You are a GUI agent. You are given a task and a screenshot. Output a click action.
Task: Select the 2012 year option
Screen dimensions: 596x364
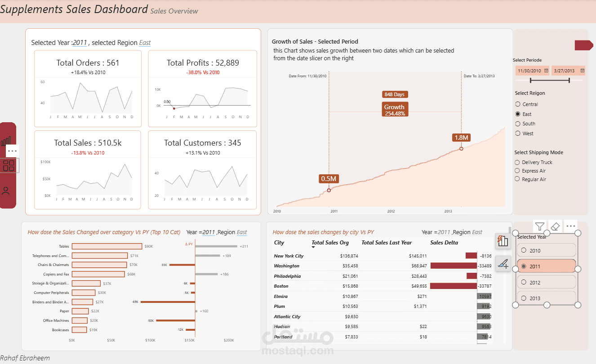[x=546, y=282]
